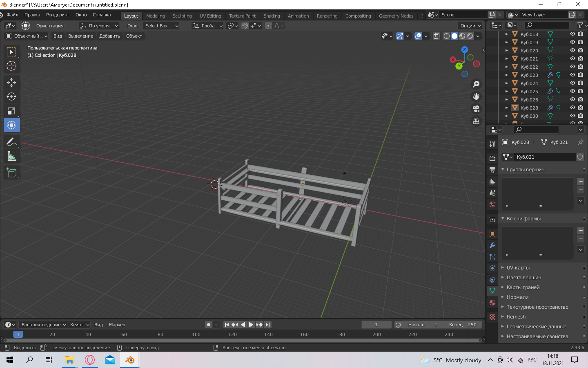Disable rendering for Куб.024 camera icon

click(581, 83)
